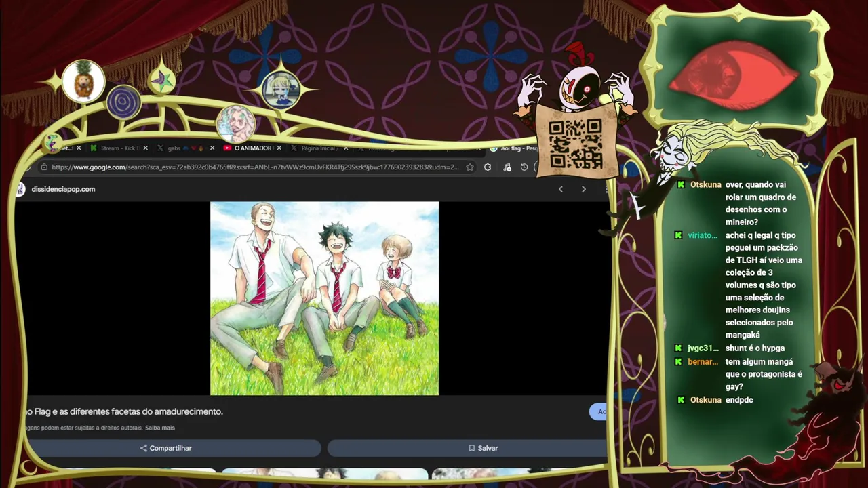Select jvgc31... username in chat
The image size is (868, 488).
click(703, 348)
